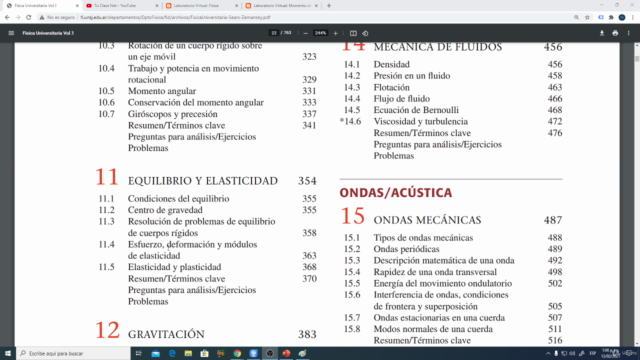The height and width of the screenshot is (360, 640).
Task: Click entry 'Flujo de fluido'
Action: (402, 99)
